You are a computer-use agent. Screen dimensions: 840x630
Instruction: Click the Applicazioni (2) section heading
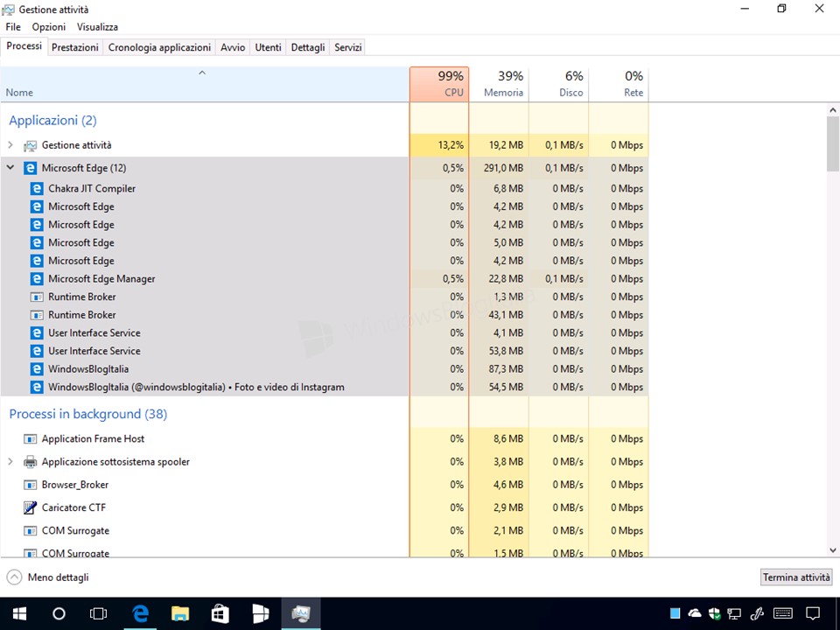(53, 121)
